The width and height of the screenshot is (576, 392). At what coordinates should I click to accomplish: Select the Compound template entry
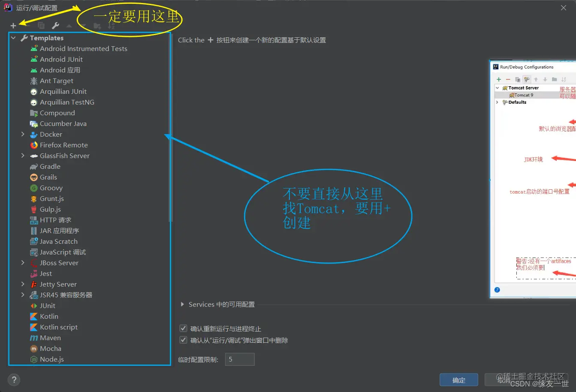pyautogui.click(x=53, y=113)
